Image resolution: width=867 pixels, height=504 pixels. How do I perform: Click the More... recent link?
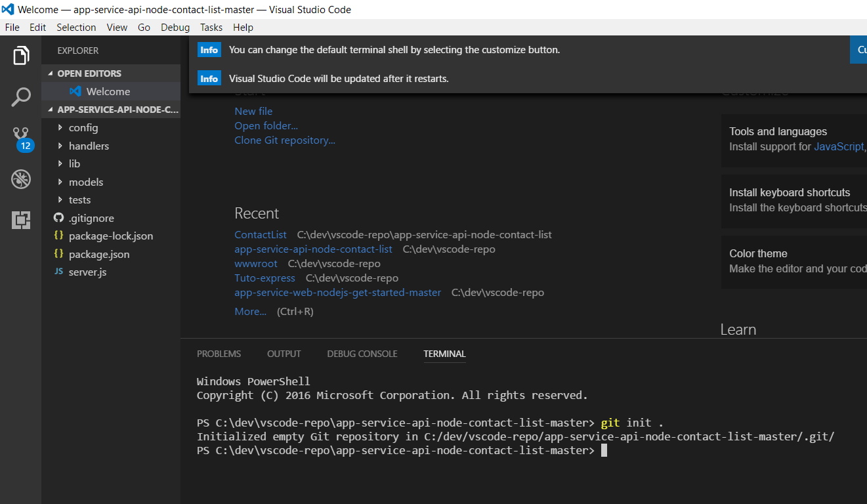251,312
